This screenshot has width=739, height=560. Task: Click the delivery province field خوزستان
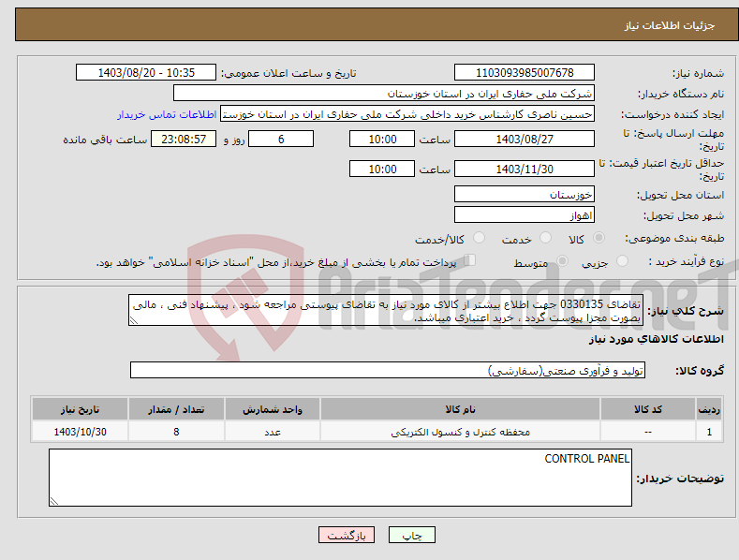[x=525, y=194]
